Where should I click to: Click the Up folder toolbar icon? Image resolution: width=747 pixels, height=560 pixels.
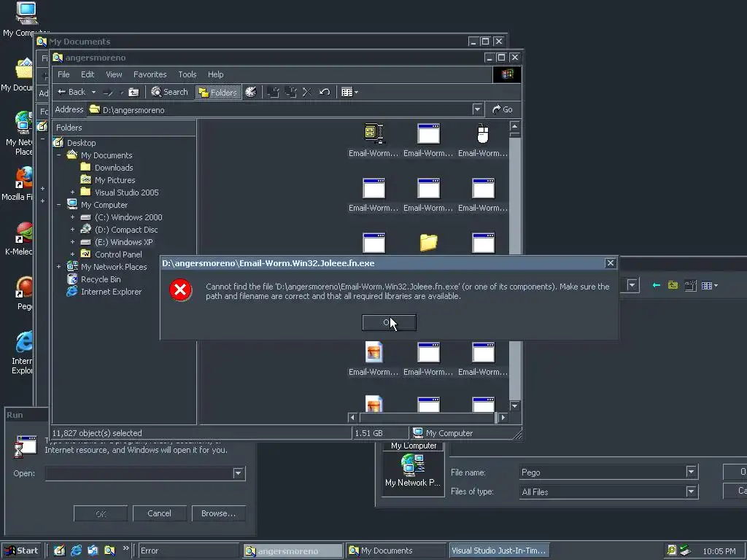click(134, 92)
